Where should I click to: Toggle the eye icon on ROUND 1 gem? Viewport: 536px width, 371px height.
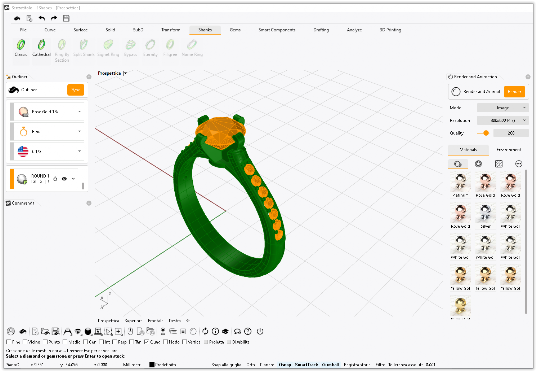[x=64, y=179]
